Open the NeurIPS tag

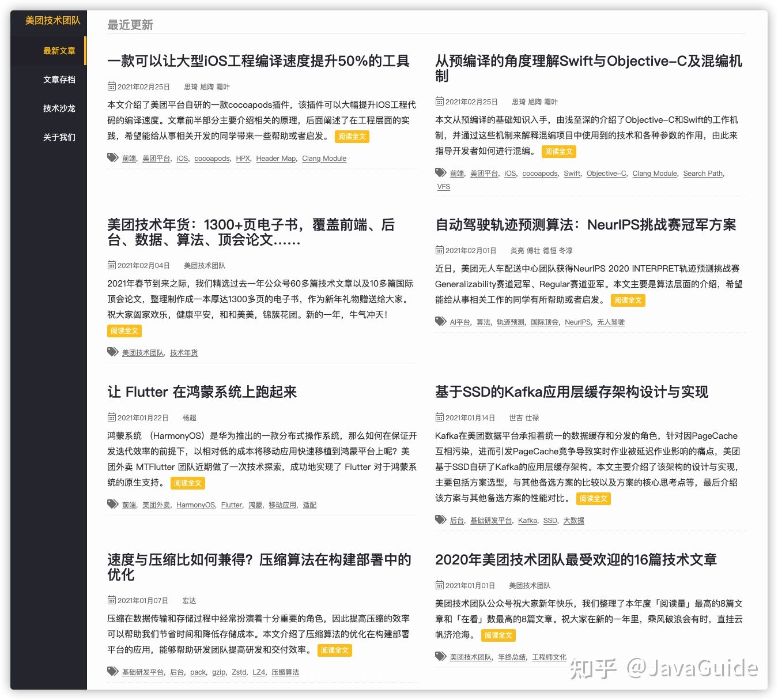[577, 322]
